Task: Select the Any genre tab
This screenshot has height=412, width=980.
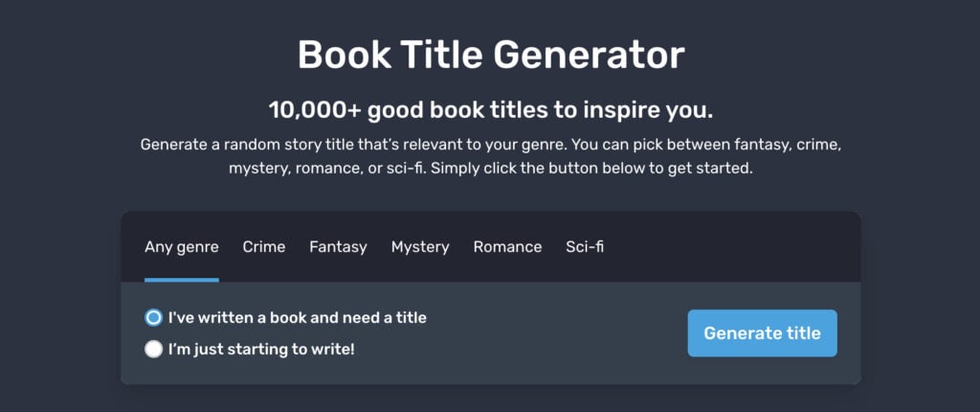Action: point(182,247)
